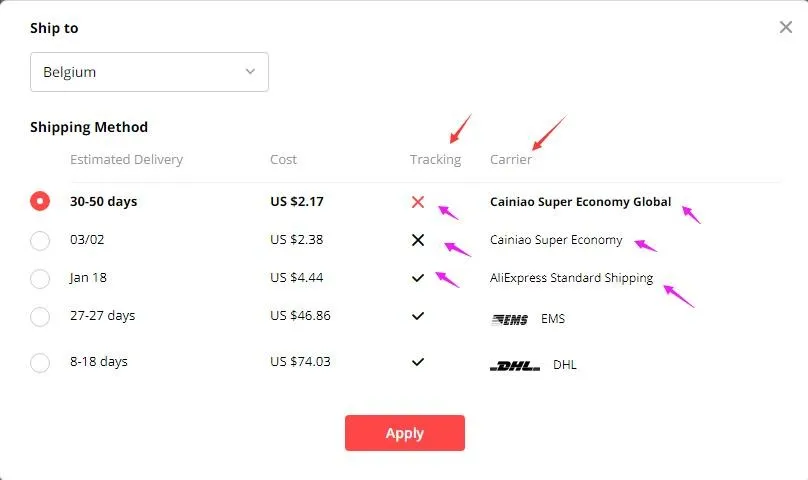This screenshot has width=808, height=480.
Task: Click the EMS carrier logo
Action: point(509,320)
